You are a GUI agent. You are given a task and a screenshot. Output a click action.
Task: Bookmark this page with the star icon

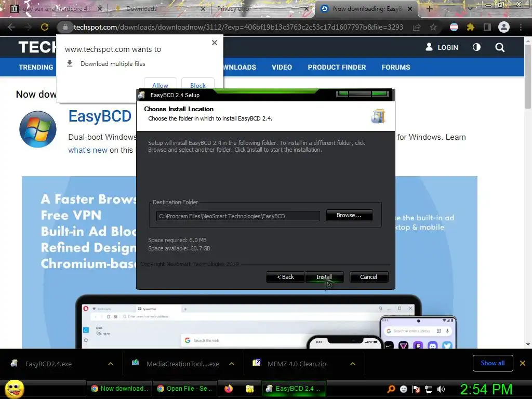tap(433, 27)
